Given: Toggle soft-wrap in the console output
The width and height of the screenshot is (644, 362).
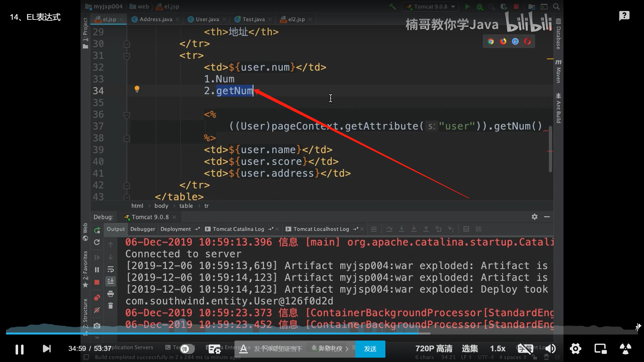Looking at the screenshot, I should (x=110, y=269).
